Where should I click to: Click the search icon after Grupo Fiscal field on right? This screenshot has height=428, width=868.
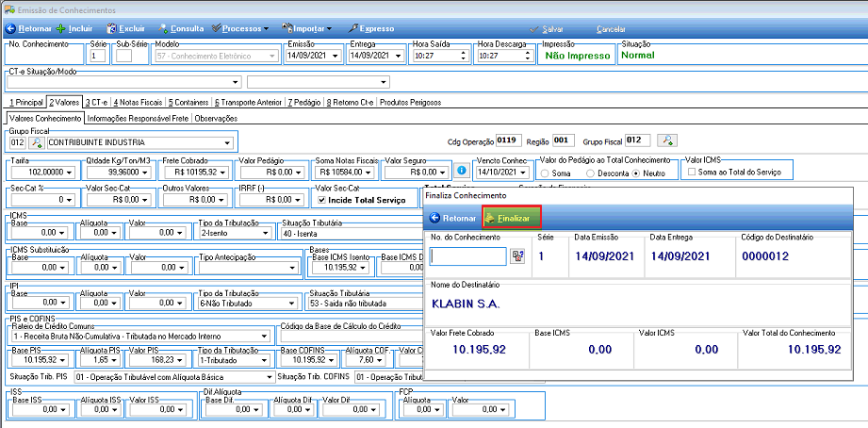coord(665,140)
